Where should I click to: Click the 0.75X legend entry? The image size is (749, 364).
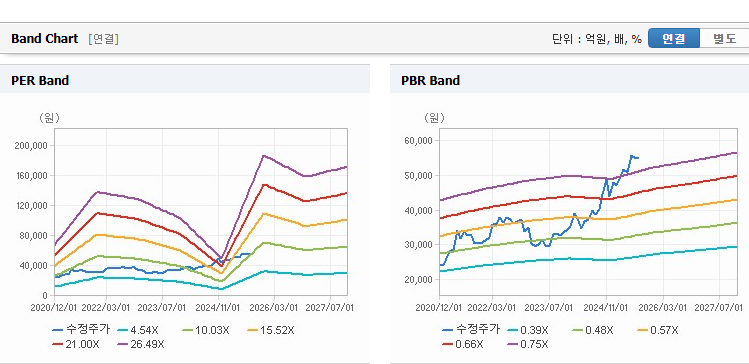pos(528,344)
